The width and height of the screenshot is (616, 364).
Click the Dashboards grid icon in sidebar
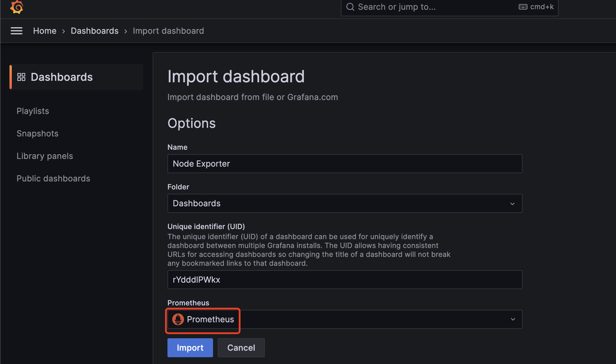click(x=21, y=77)
